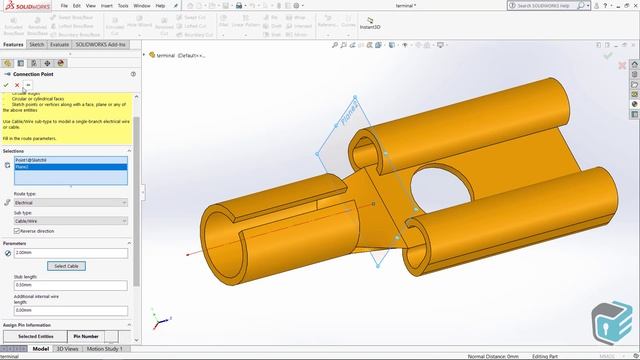
Task: Click Options gear icon in top toolbar
Action: (296, 6)
